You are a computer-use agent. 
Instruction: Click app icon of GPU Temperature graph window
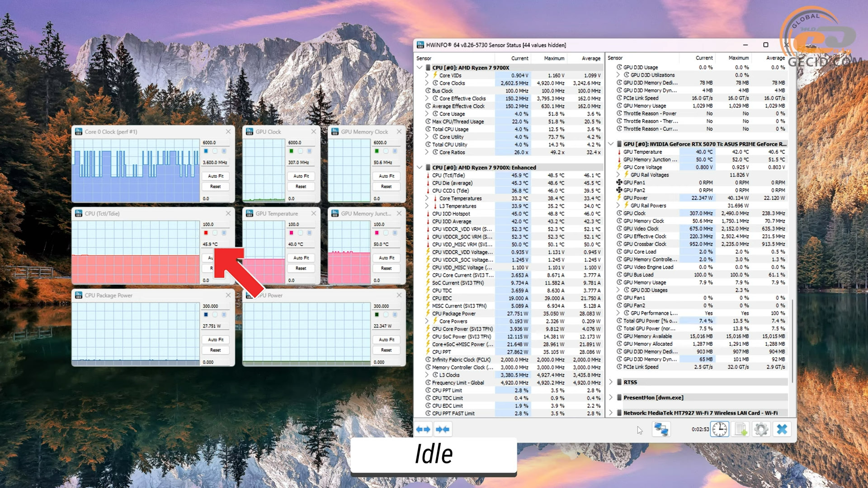(x=249, y=213)
